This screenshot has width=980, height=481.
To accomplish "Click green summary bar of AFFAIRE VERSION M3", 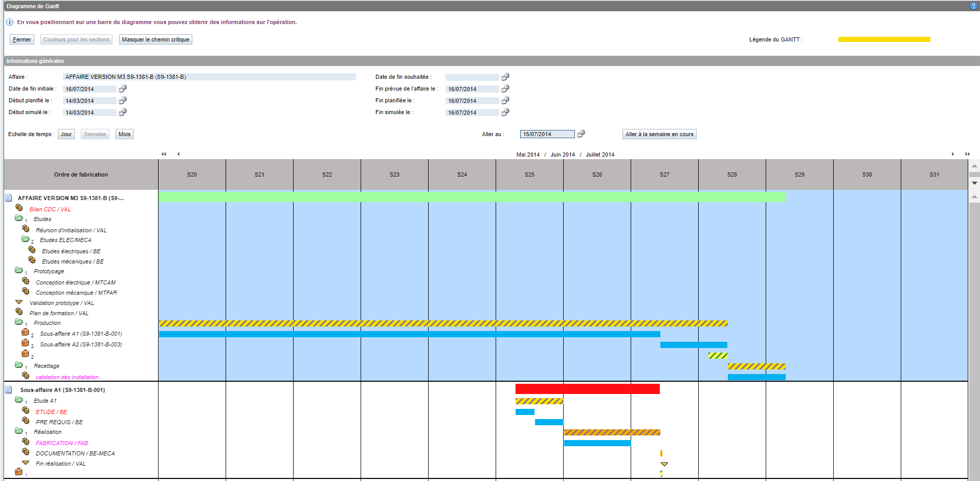I will [x=472, y=197].
